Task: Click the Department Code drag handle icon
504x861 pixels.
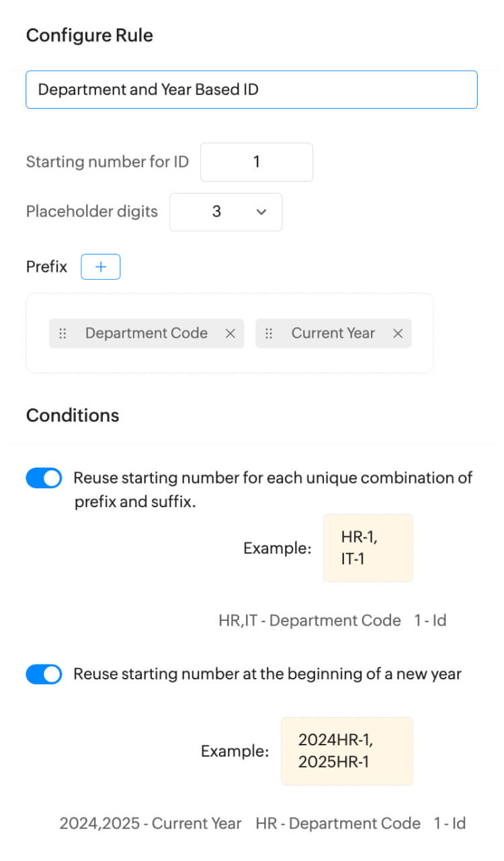Action: point(62,334)
